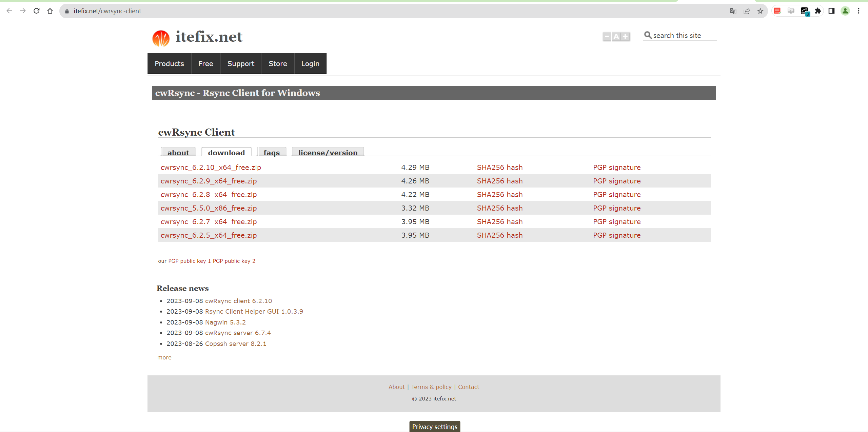Open PGP public key 2 link
868x432 pixels.
click(234, 261)
